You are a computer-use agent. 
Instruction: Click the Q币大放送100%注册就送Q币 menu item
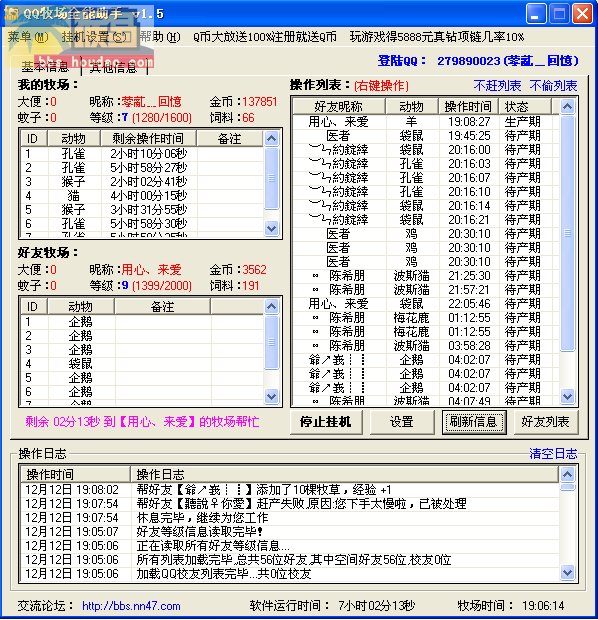pyautogui.click(x=265, y=37)
